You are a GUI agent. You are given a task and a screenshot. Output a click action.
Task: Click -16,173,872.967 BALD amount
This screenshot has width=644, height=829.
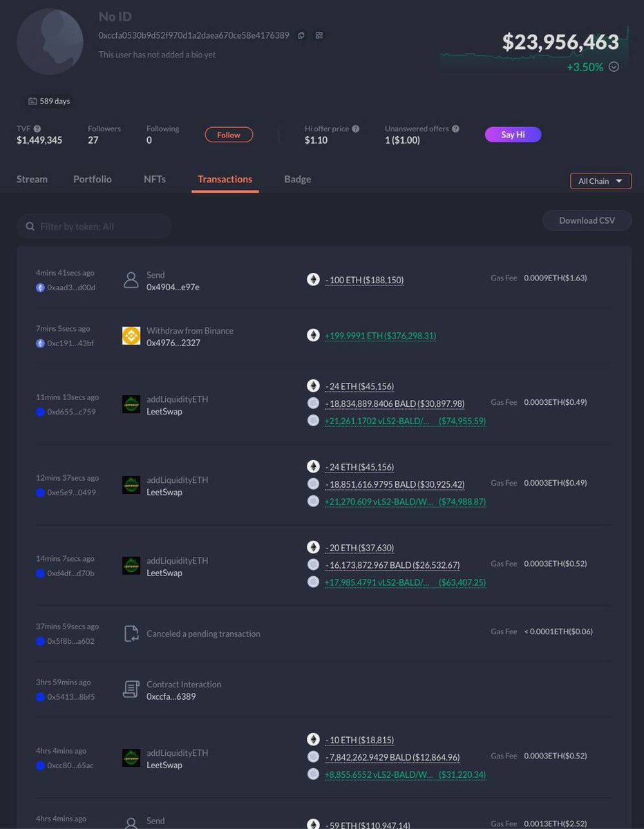[392, 565]
